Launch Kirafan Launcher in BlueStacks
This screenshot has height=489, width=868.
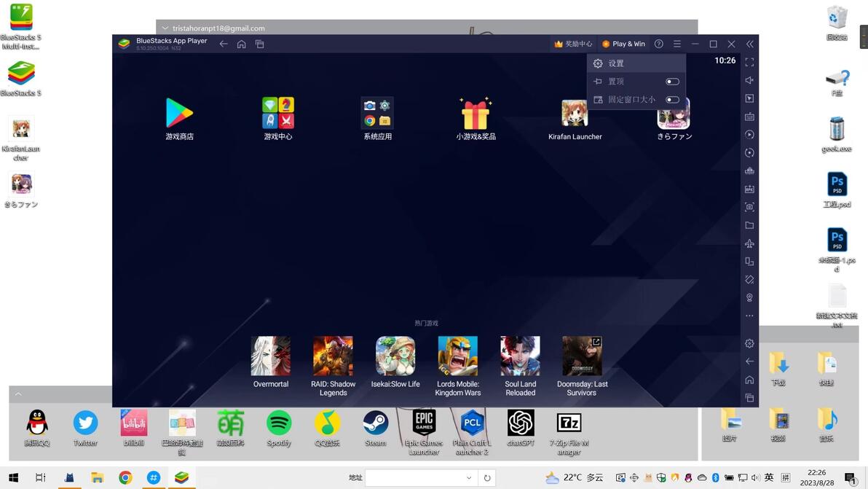coord(574,113)
